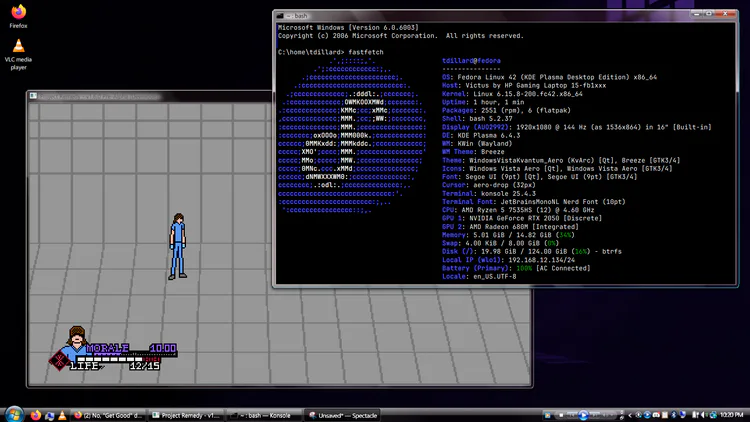Click the media player previous track button in the taskbar

(572, 414)
